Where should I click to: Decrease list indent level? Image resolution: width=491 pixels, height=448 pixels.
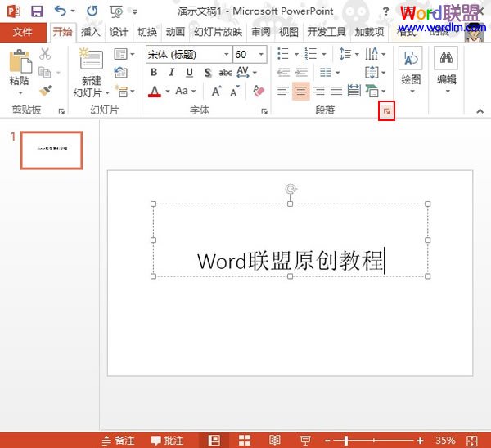pyautogui.click(x=283, y=73)
